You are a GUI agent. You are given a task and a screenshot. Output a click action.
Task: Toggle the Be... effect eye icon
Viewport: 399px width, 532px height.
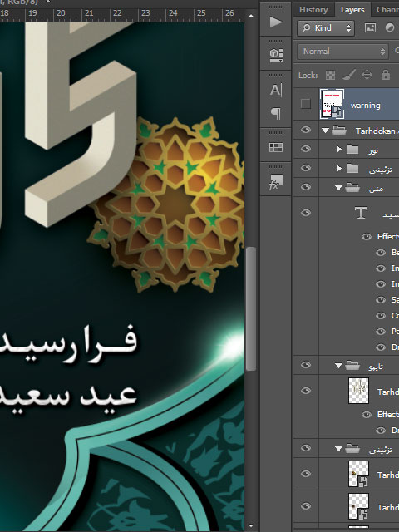click(x=381, y=253)
